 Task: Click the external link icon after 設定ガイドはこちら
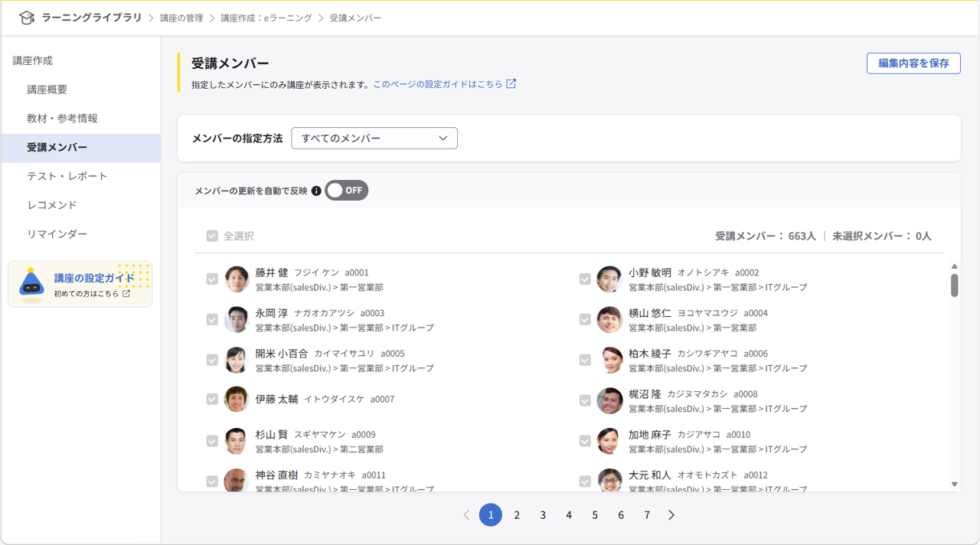pos(511,84)
